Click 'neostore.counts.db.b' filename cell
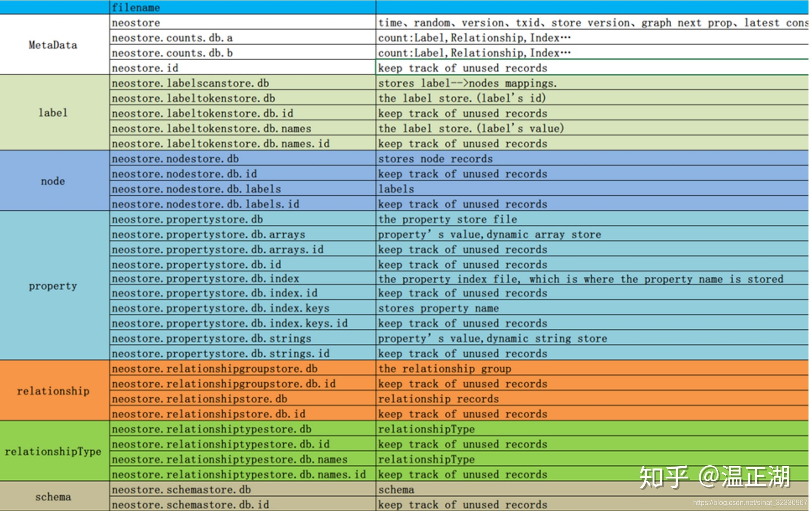The image size is (812, 511). [242, 53]
